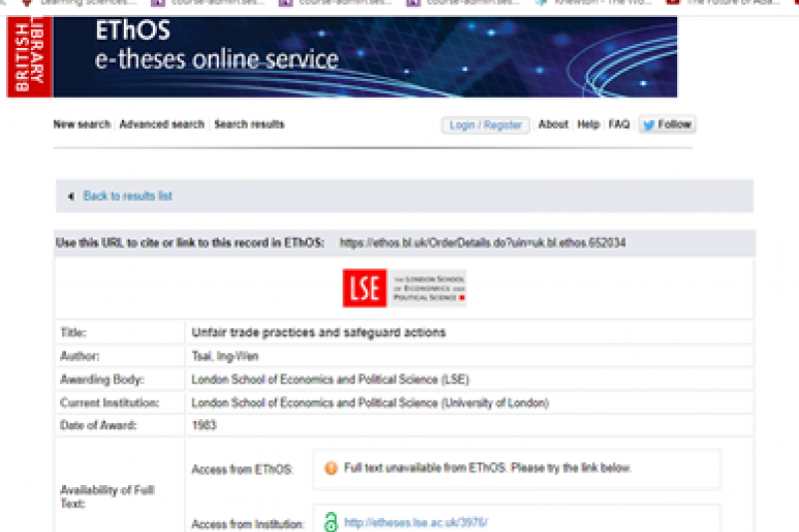Screen dimensions: 799x532
Task: Click the LSE institution logo
Action: click(404, 288)
